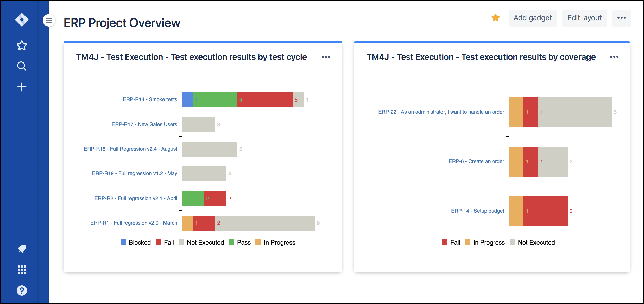Viewport: 644px width, 304px height.
Task: Open the help question mark icon
Action: pyautogui.click(x=22, y=290)
